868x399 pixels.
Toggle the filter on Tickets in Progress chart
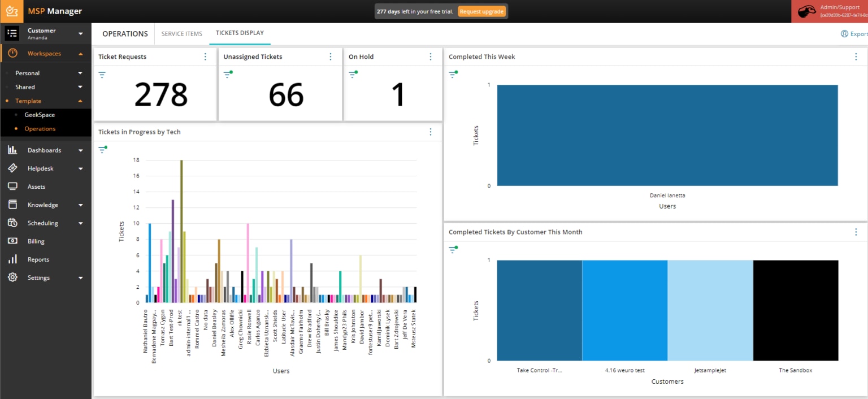(102, 149)
